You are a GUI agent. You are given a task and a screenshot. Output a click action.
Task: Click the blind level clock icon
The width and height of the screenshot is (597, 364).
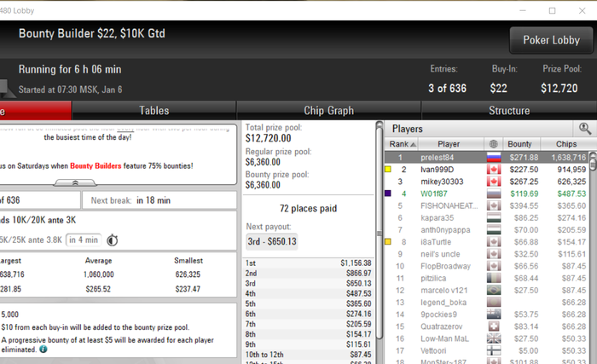pyautogui.click(x=113, y=240)
